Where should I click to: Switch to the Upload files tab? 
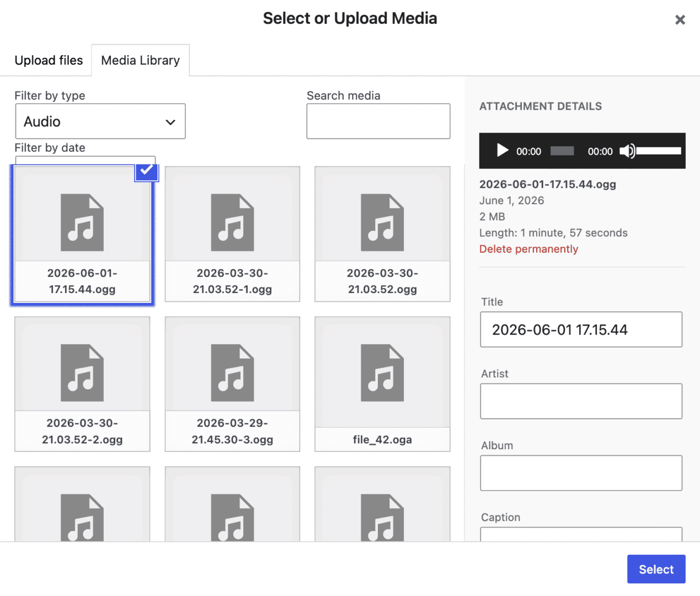click(49, 60)
